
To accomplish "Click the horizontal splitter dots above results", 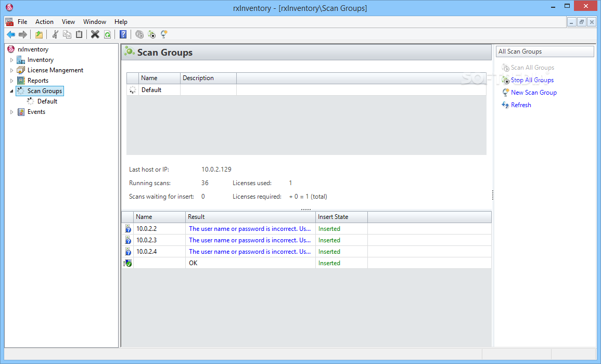I will [x=306, y=210].
